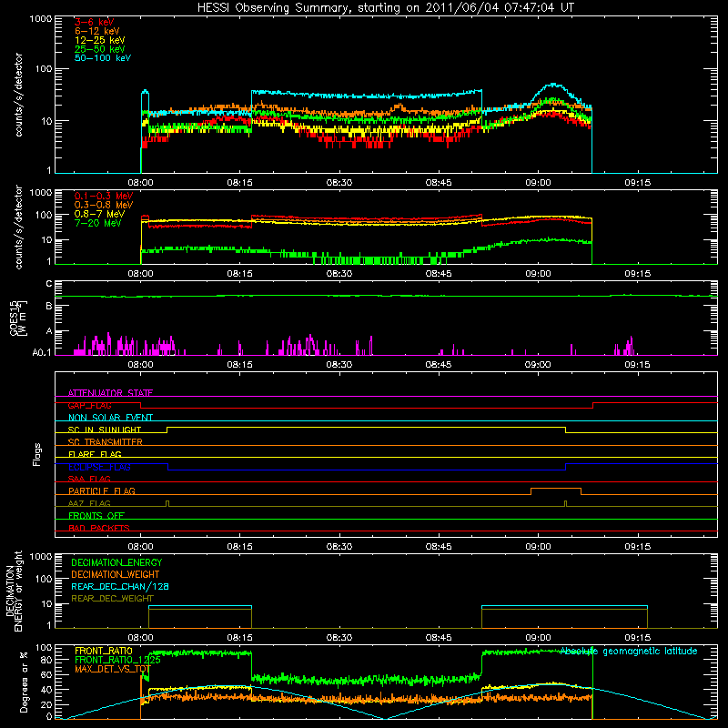The image size is (728, 728).
Task: Click the green 25-50 keV legend label
Action: pos(99,49)
